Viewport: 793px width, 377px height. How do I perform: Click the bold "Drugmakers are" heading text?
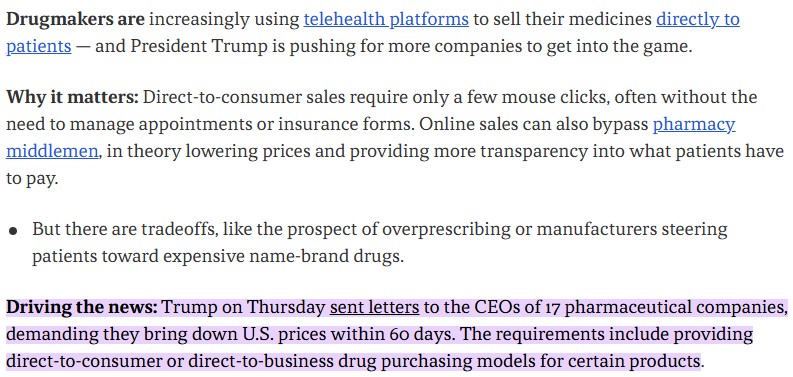tap(75, 20)
